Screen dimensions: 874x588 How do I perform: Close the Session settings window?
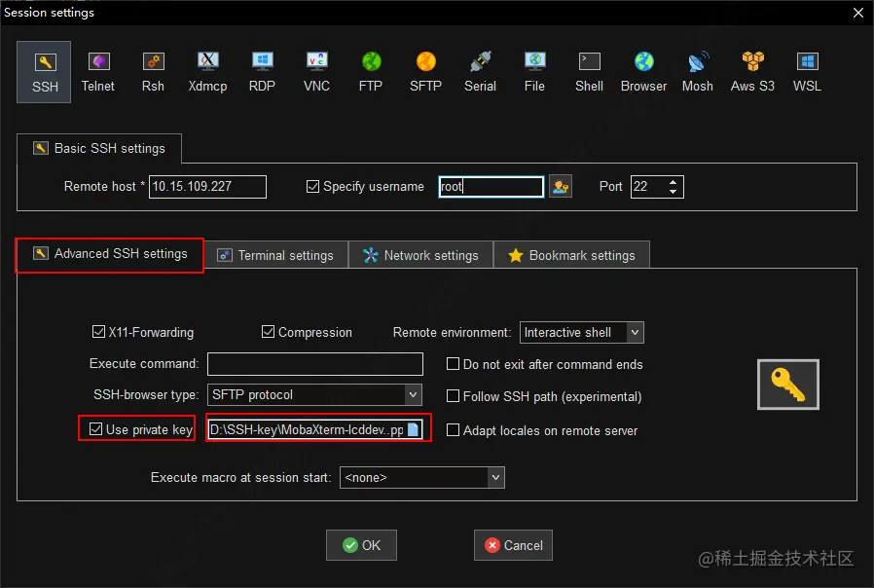click(858, 13)
